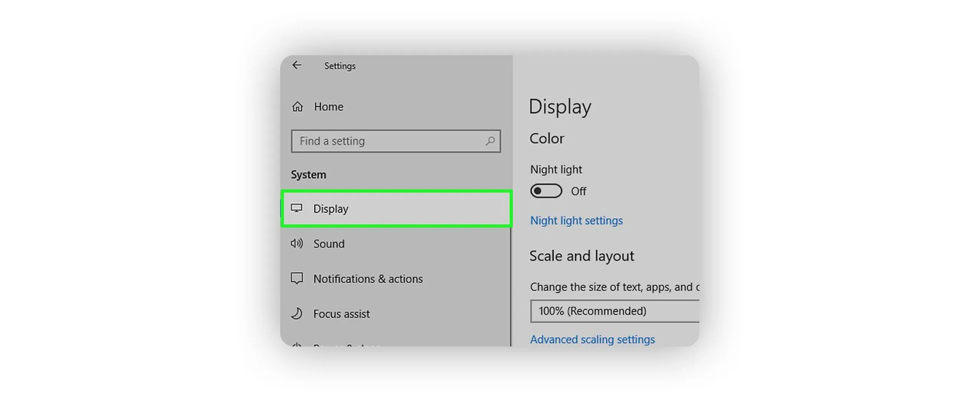The image size is (980, 402).
Task: Click the magnifier icon in search box
Action: [490, 141]
